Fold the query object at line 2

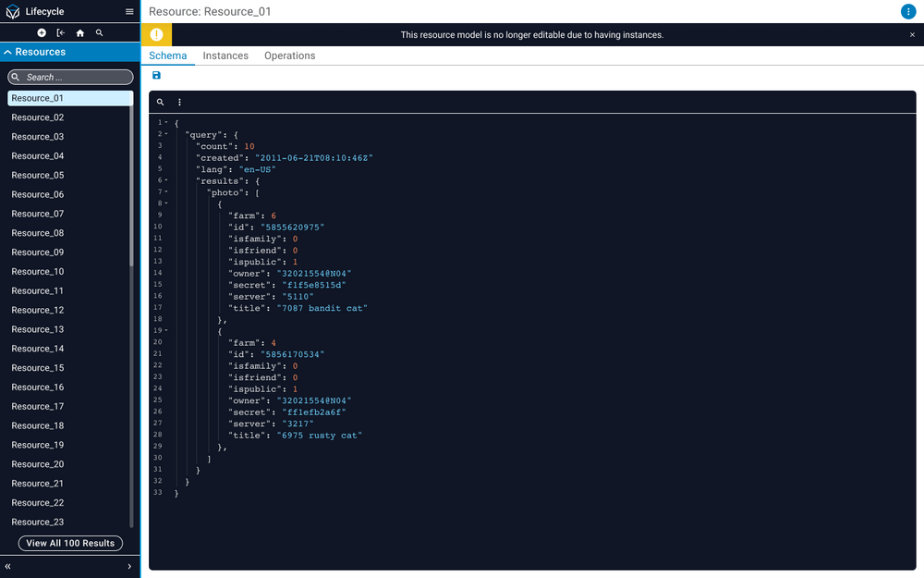164,133
